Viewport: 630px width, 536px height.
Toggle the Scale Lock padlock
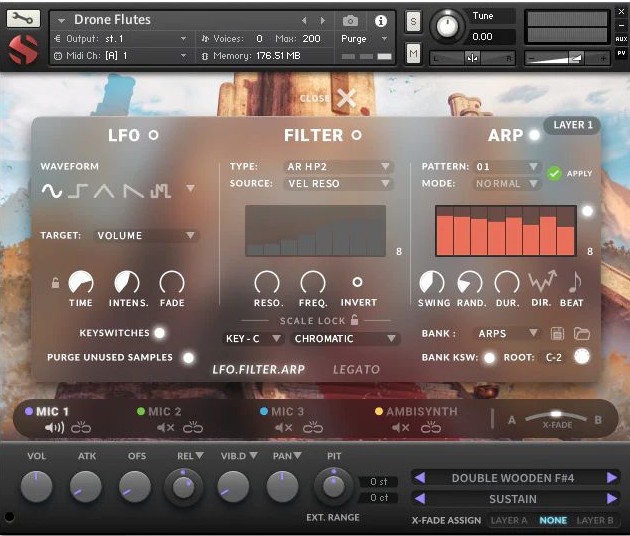[x=354, y=320]
